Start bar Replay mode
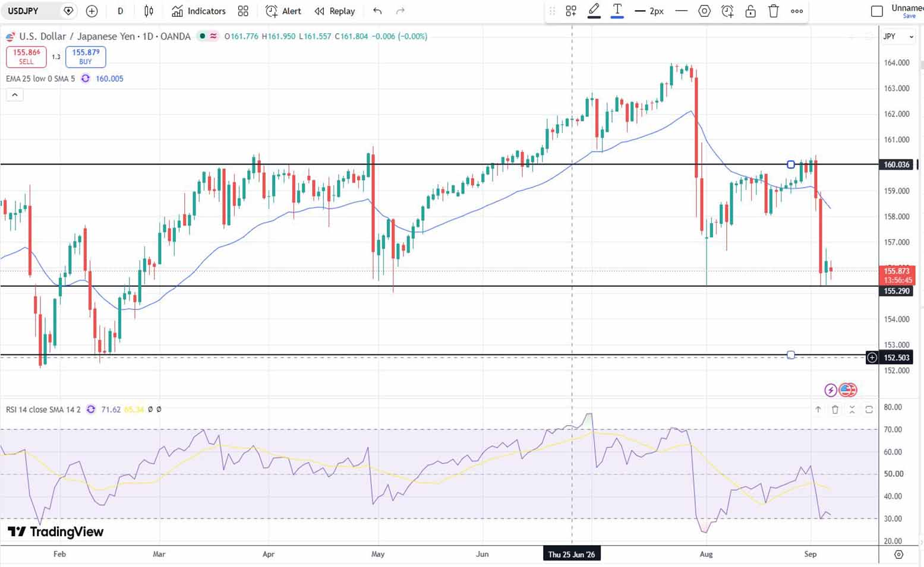The image size is (924, 567). click(335, 11)
